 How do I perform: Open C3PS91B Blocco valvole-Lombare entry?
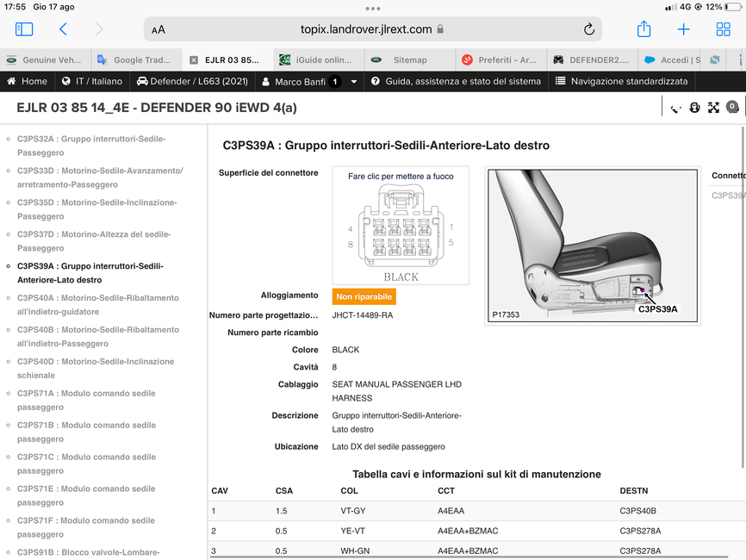(89, 552)
